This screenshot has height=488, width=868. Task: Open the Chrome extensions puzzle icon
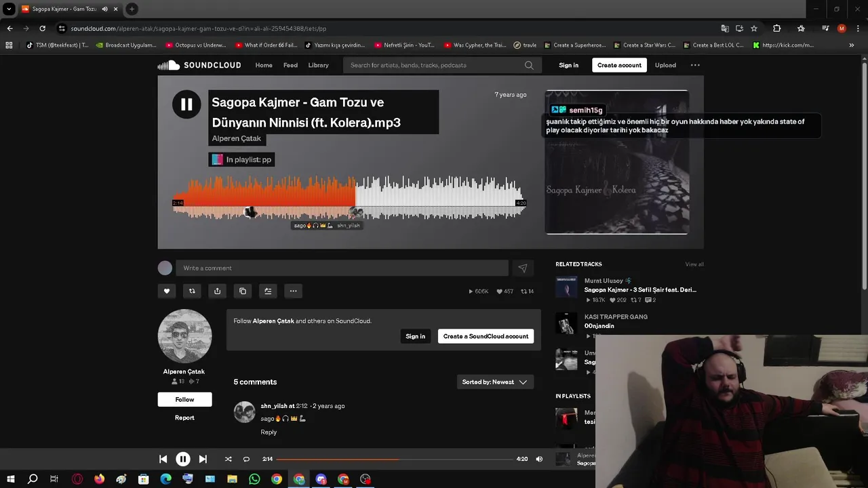coord(777,28)
